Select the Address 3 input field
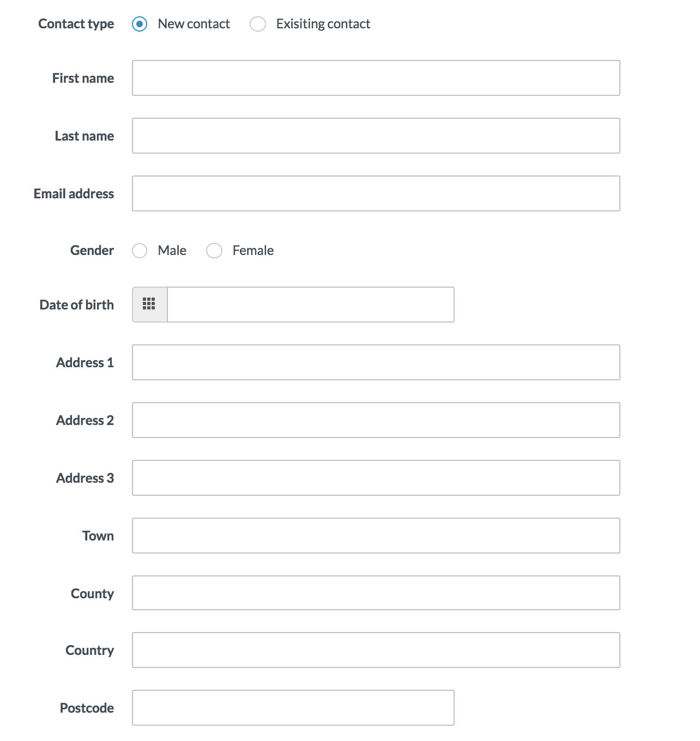 tap(376, 478)
